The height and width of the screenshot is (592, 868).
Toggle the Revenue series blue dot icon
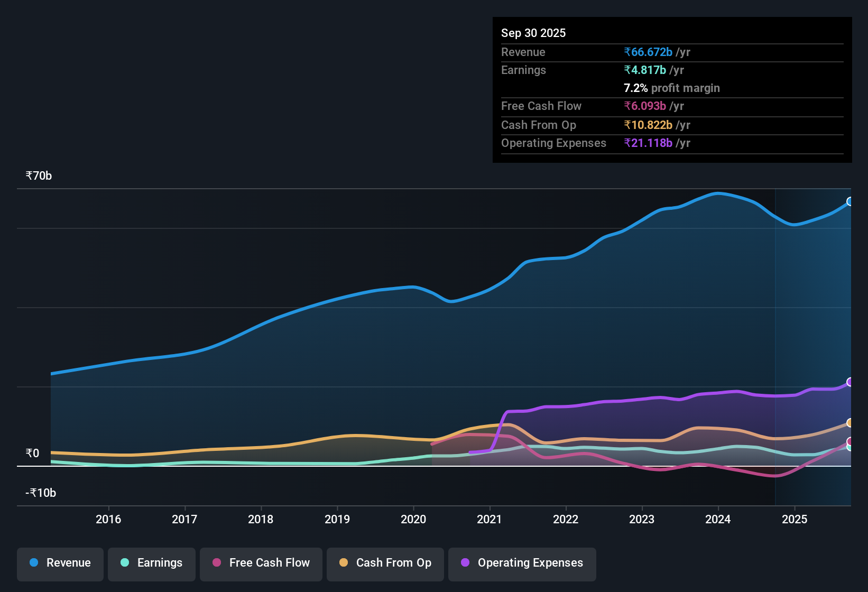(x=34, y=563)
